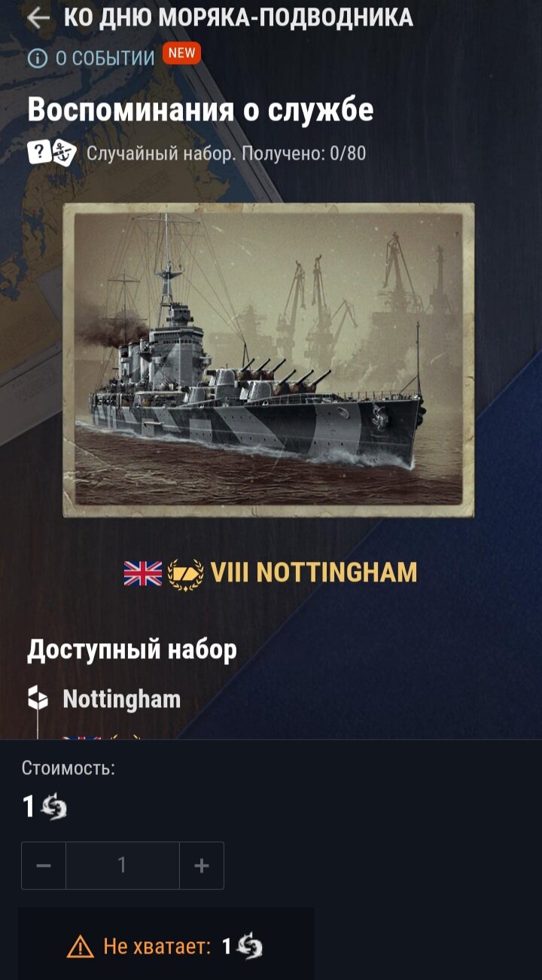Open the info circle icon beside О СОБЫТИИ
Image resolution: width=542 pixels, height=980 pixels.
point(37,58)
